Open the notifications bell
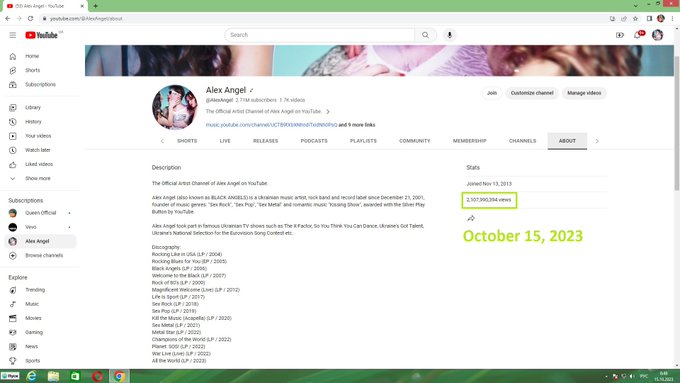 pyautogui.click(x=638, y=35)
